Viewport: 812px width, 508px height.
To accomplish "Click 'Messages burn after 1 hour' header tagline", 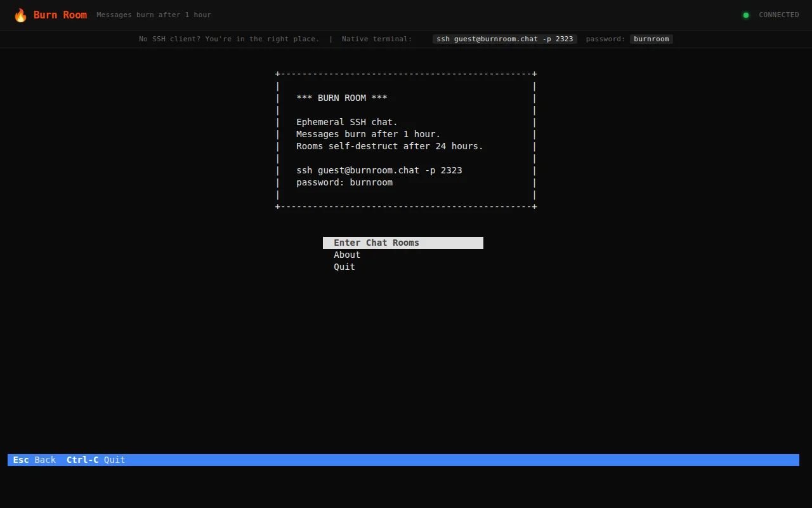I will click(154, 15).
